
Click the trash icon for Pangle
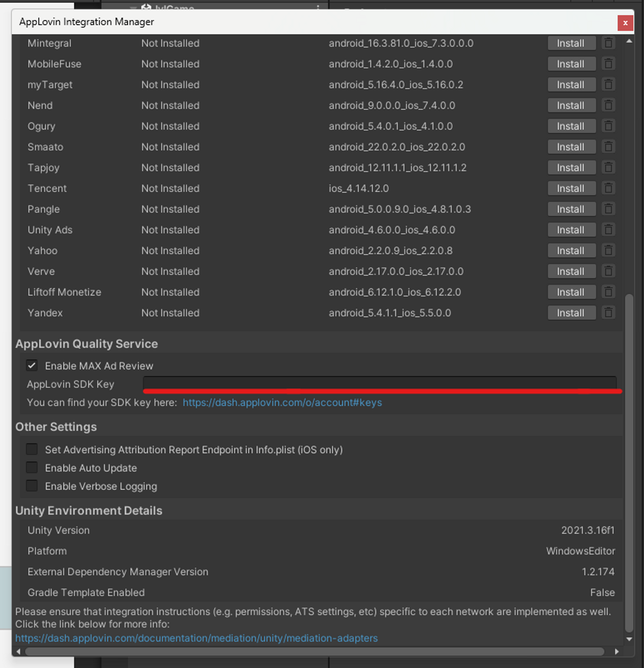click(x=608, y=209)
